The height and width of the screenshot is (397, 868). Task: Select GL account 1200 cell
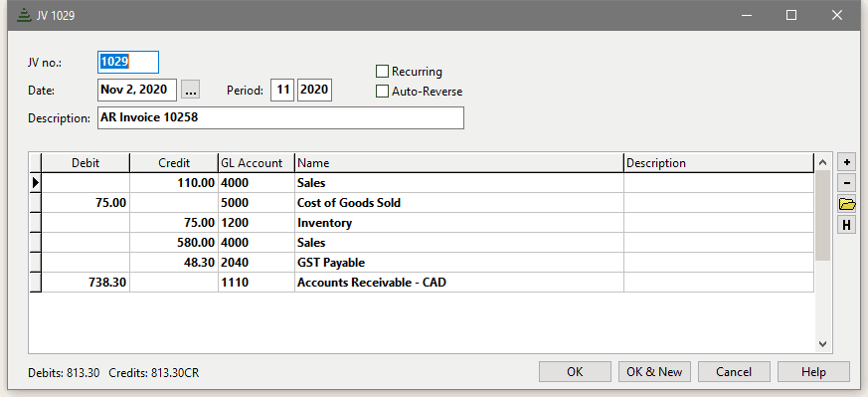(x=257, y=223)
